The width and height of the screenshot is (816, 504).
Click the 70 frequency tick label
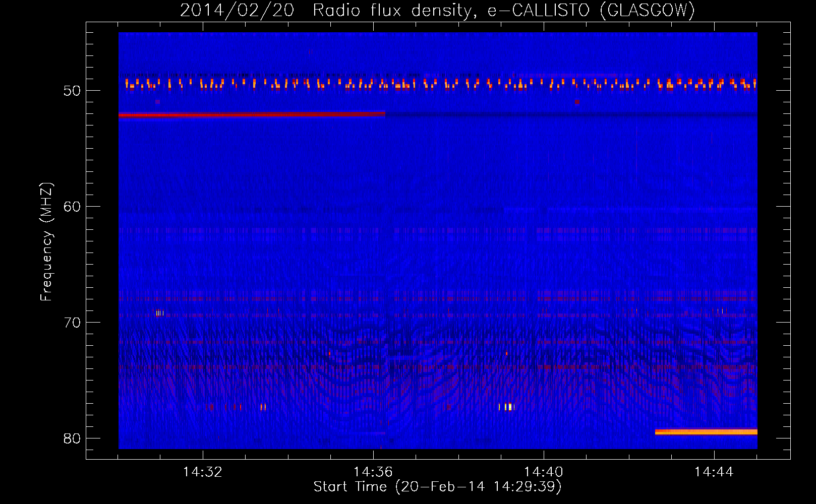pyautogui.click(x=72, y=323)
